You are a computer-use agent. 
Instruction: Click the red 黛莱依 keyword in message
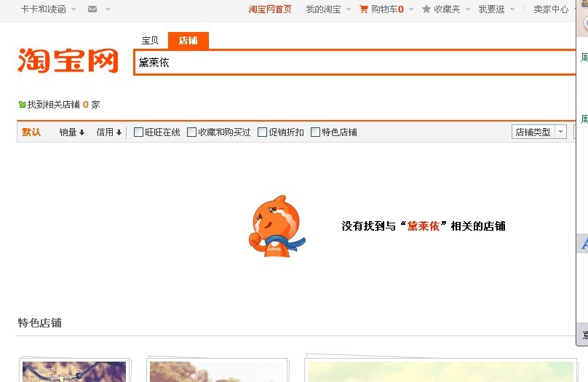424,226
